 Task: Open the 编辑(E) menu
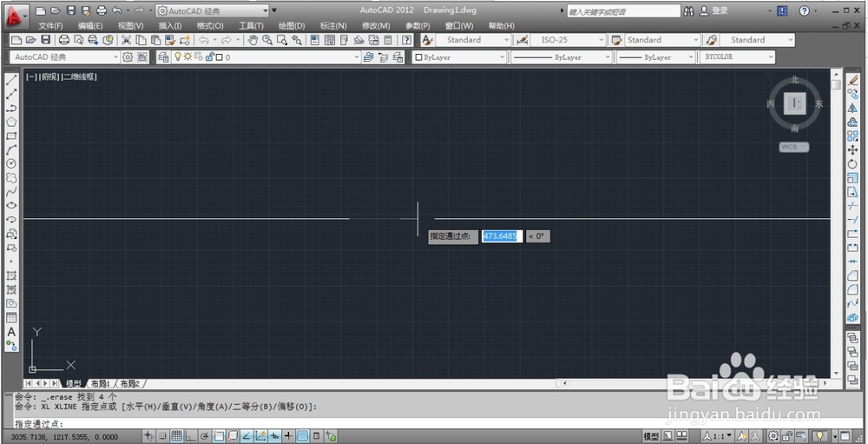(90, 26)
